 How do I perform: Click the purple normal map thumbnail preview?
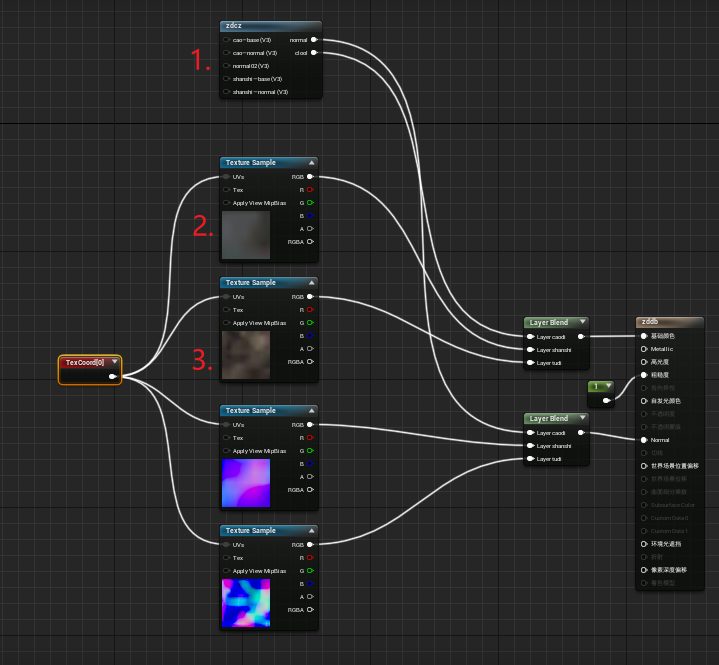click(246, 483)
